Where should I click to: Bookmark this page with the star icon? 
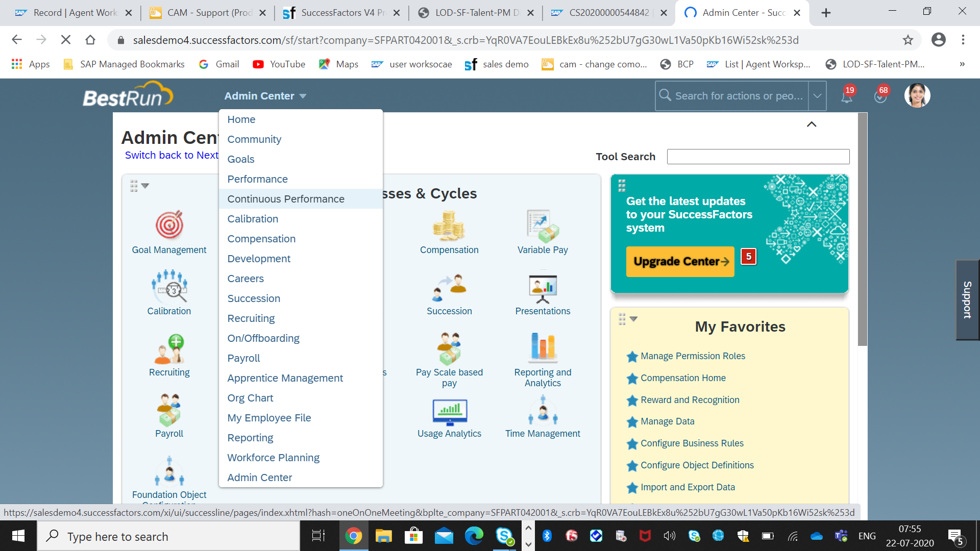(908, 40)
